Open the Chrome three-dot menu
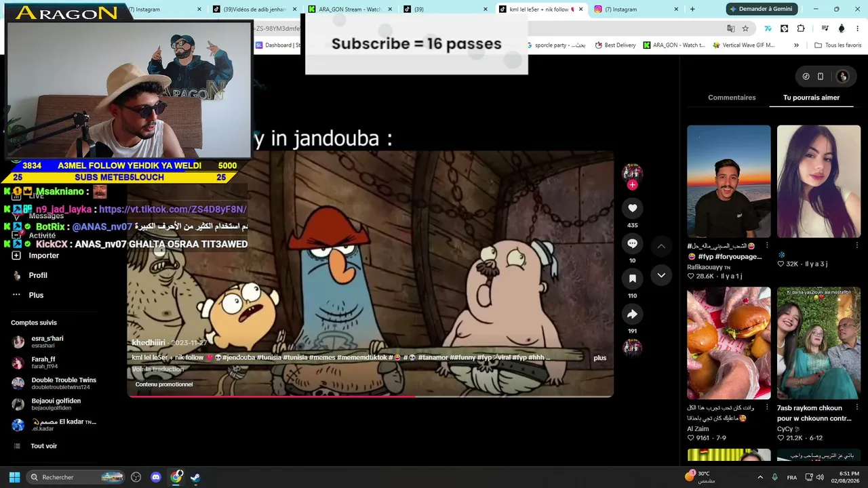Screen dimensions: 868x488 point(857,28)
